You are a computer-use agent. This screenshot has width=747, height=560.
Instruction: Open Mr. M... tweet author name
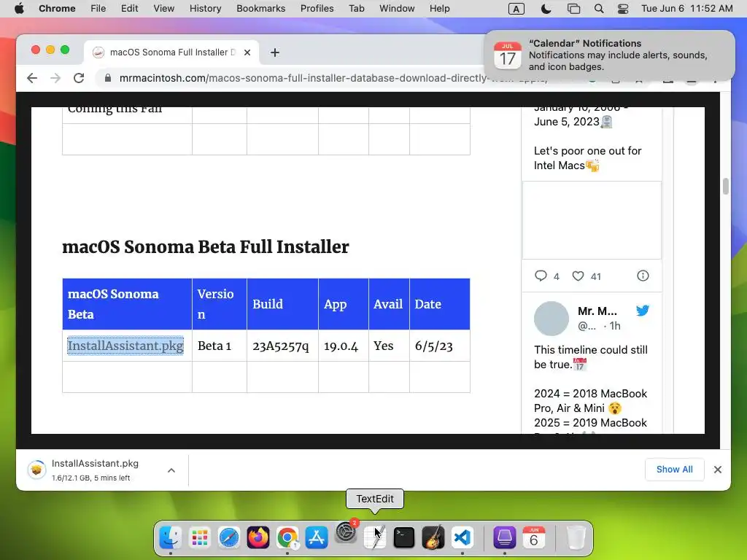(597, 311)
